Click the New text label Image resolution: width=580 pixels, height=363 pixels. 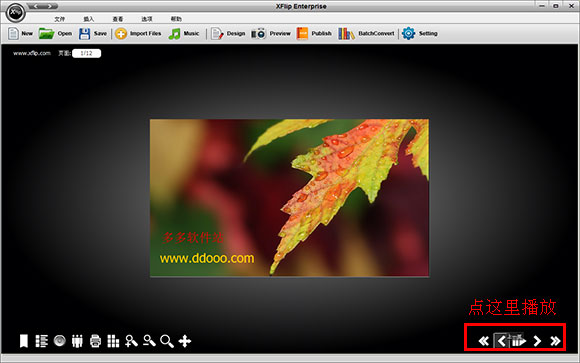tap(27, 34)
